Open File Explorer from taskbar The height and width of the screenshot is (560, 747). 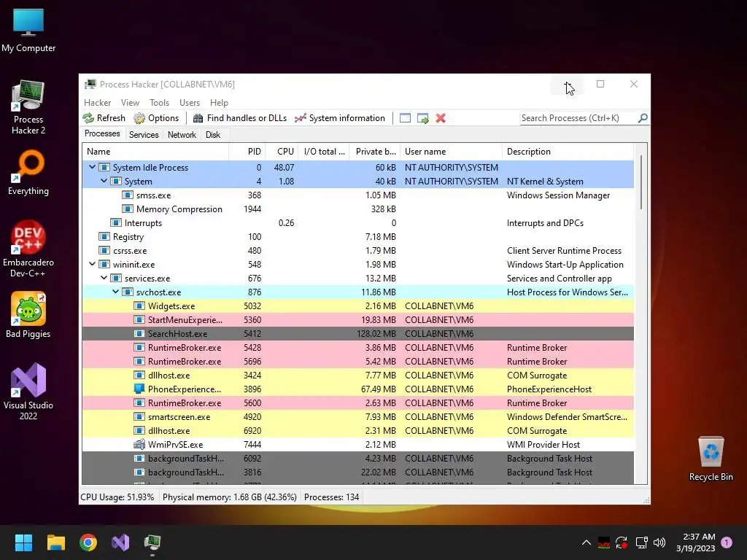[55, 542]
